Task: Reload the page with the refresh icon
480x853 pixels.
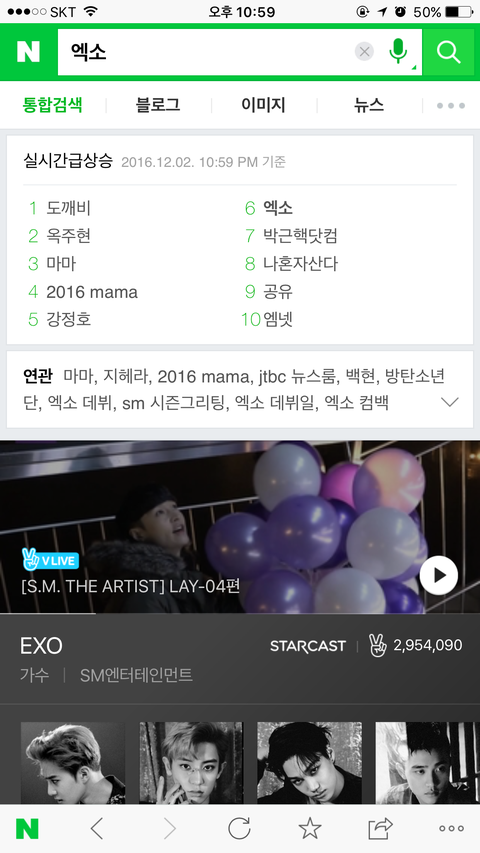Action: pos(239,829)
